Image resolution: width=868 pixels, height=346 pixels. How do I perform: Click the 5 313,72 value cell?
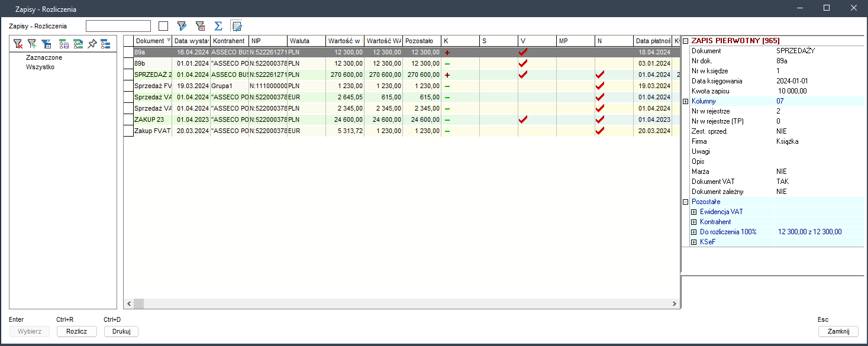[x=344, y=131]
